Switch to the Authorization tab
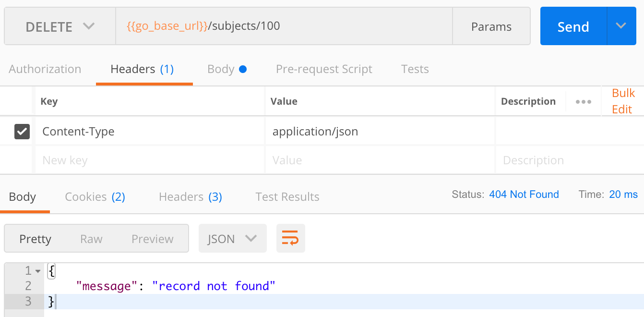 pyautogui.click(x=45, y=69)
